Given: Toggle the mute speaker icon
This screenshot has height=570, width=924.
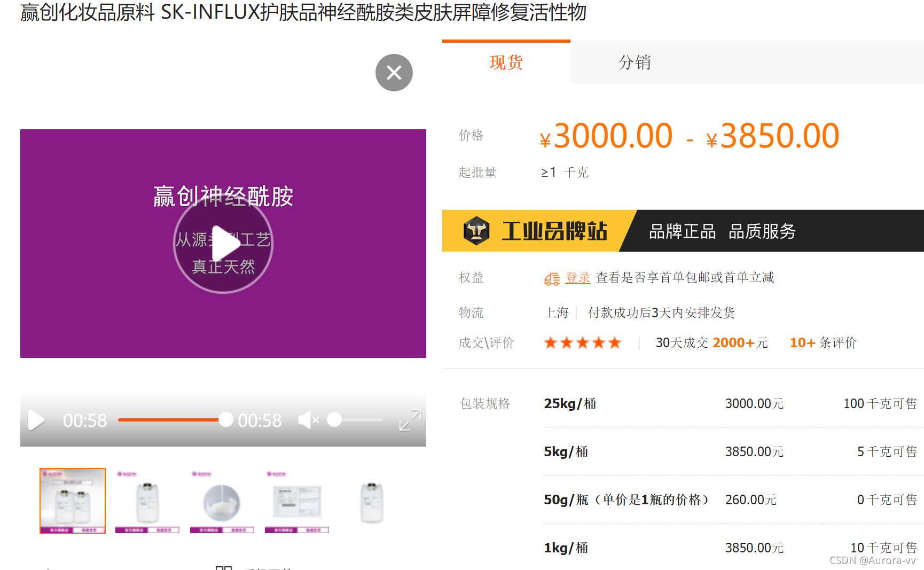Looking at the screenshot, I should (308, 420).
